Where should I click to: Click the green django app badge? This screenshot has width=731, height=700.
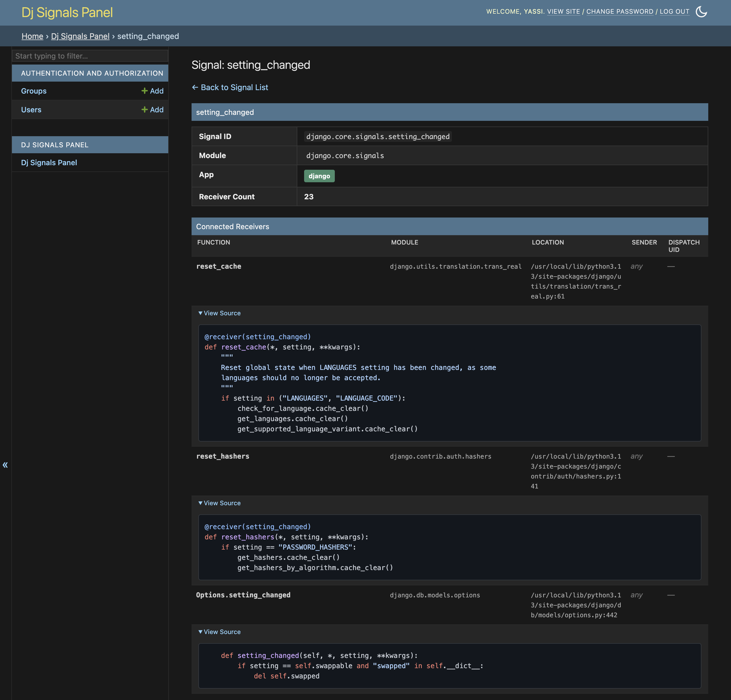319,176
